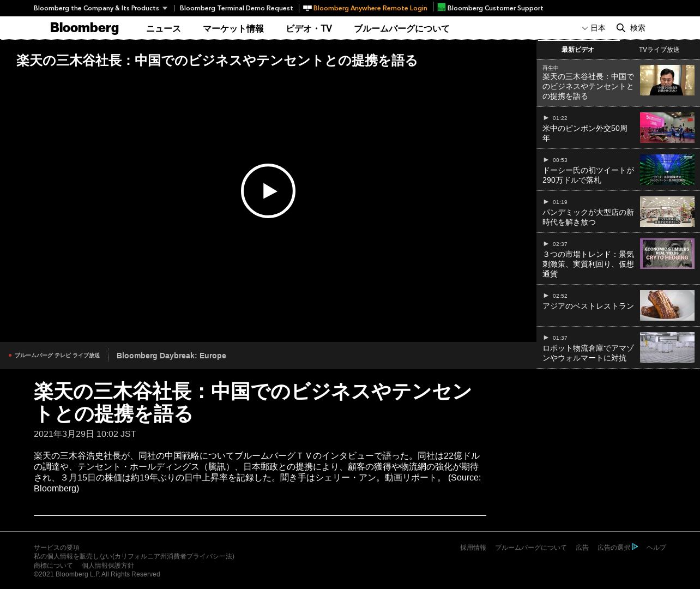
Task: Click サービスの要項 footer link
Action: [57, 548]
